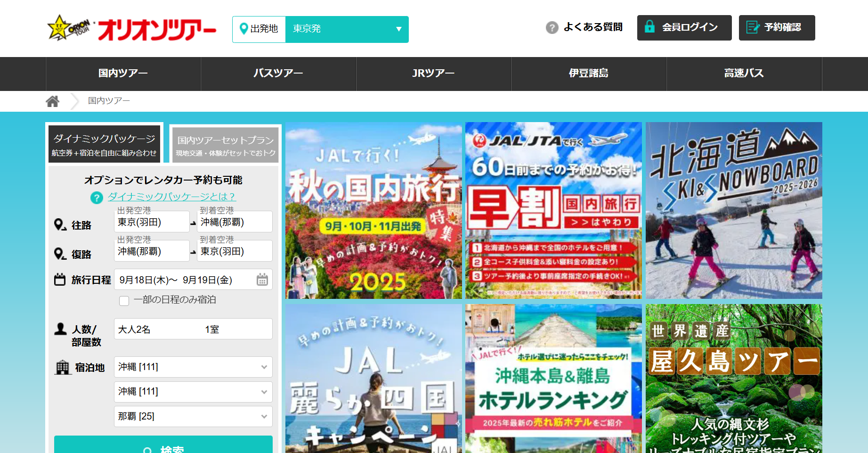868x453 pixels.
Task: Open 沖縄本島&離島ホテルランキング banner
Action: (553, 379)
